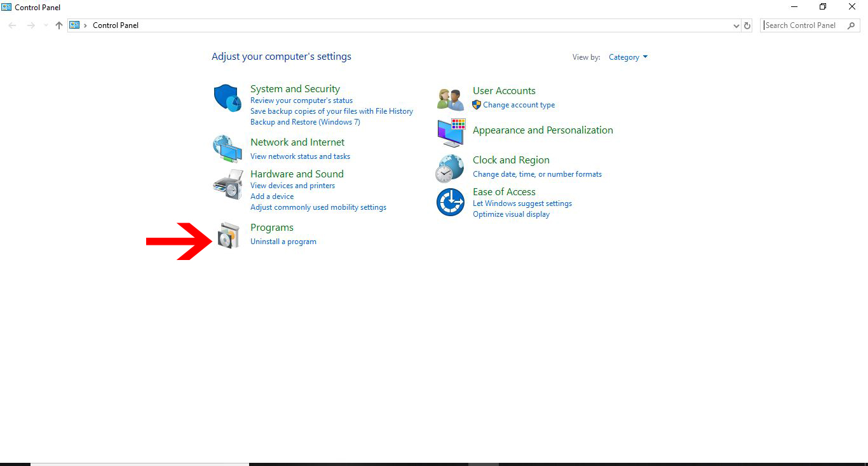Open Appearance and Personalization heading

pyautogui.click(x=543, y=130)
